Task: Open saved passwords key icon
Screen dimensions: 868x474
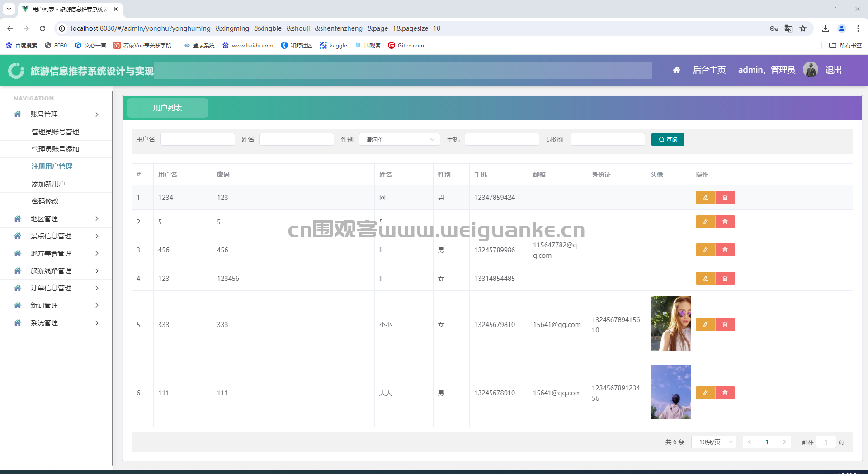Action: (774, 28)
